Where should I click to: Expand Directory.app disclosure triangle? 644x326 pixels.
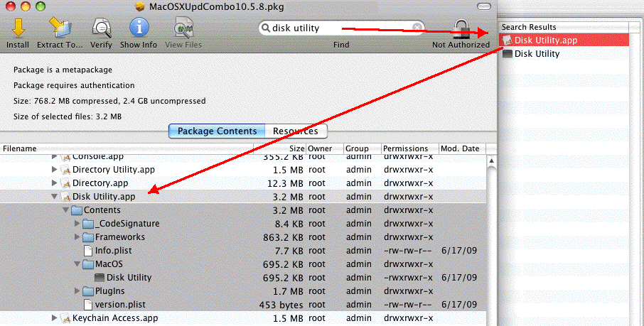coord(54,183)
